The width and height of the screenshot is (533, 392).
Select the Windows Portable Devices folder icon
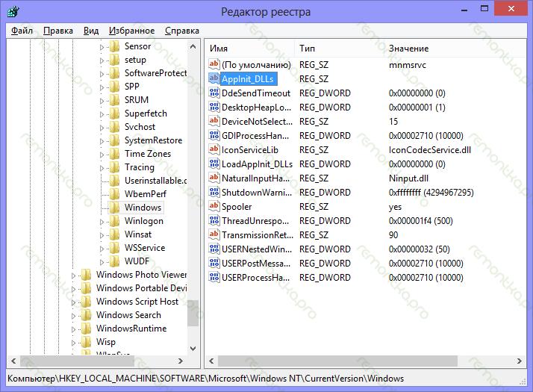point(86,288)
